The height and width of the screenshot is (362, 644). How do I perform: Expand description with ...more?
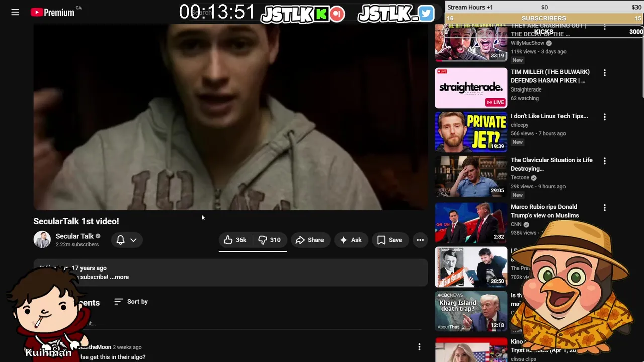[119, 277]
